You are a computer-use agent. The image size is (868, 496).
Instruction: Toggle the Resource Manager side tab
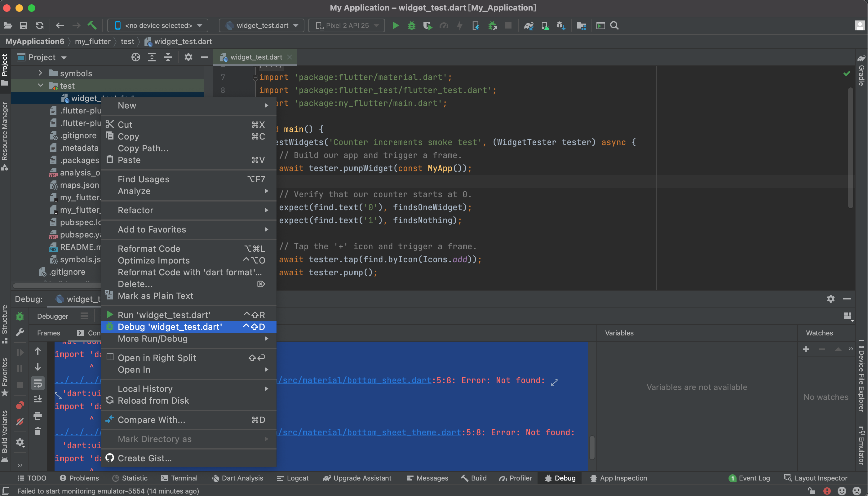coord(5,136)
